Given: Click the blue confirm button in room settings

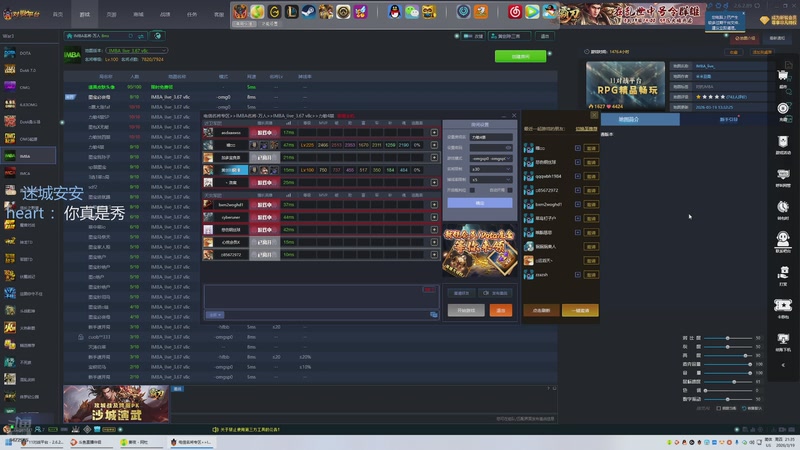Looking at the screenshot, I should coord(480,203).
